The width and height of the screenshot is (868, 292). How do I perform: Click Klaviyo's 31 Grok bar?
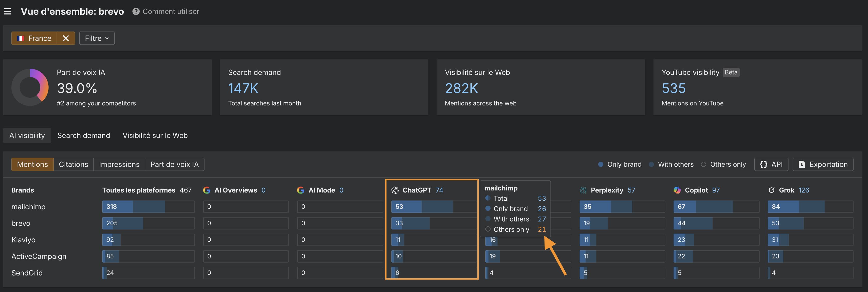coord(810,240)
